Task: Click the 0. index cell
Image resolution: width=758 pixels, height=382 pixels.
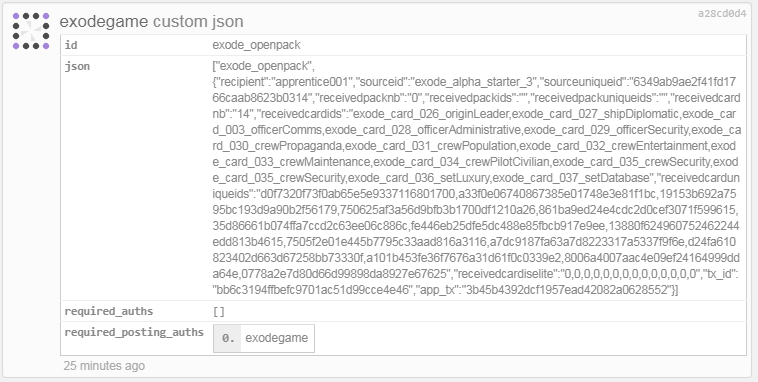Action: (x=228, y=338)
